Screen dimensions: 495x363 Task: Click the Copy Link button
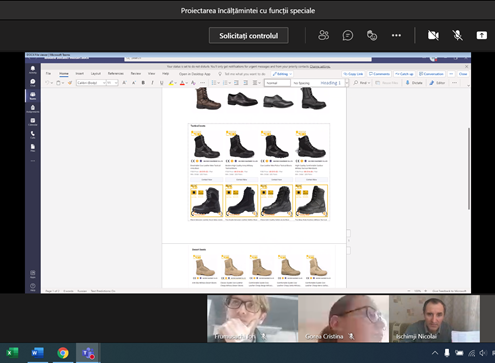[x=353, y=74]
